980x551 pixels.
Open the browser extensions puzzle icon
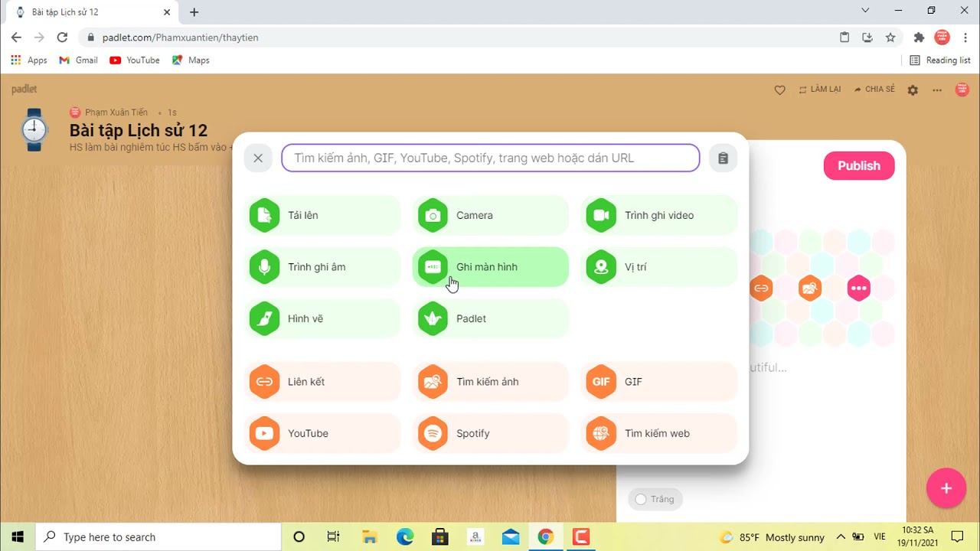920,37
